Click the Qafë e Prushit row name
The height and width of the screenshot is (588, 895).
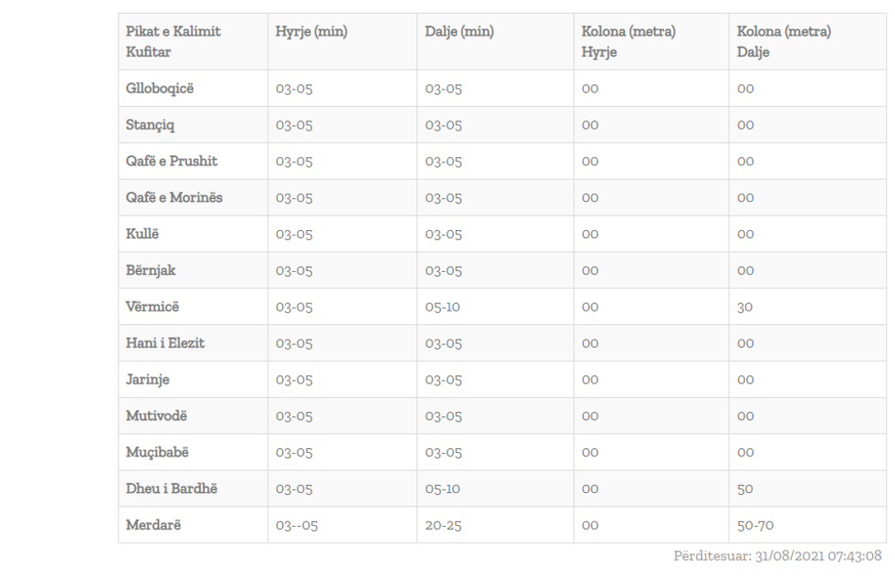click(x=172, y=162)
